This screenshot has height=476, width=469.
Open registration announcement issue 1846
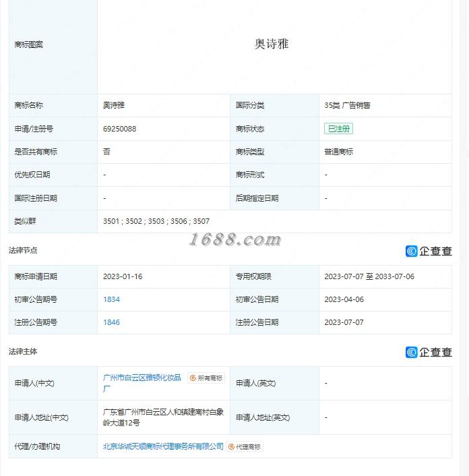pyautogui.click(x=111, y=322)
